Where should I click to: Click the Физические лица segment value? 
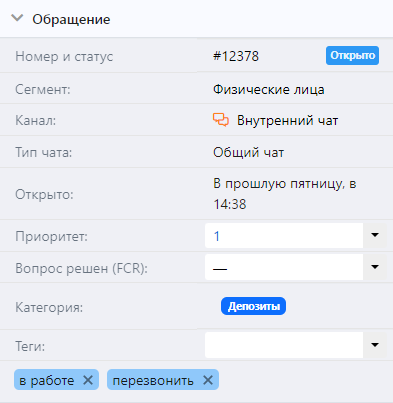click(269, 89)
